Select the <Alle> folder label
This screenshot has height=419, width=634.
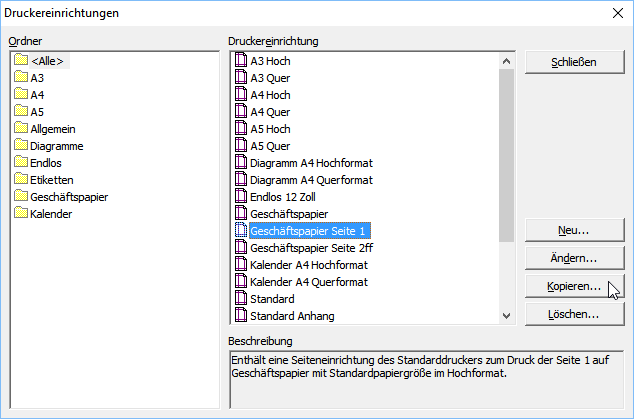47,61
